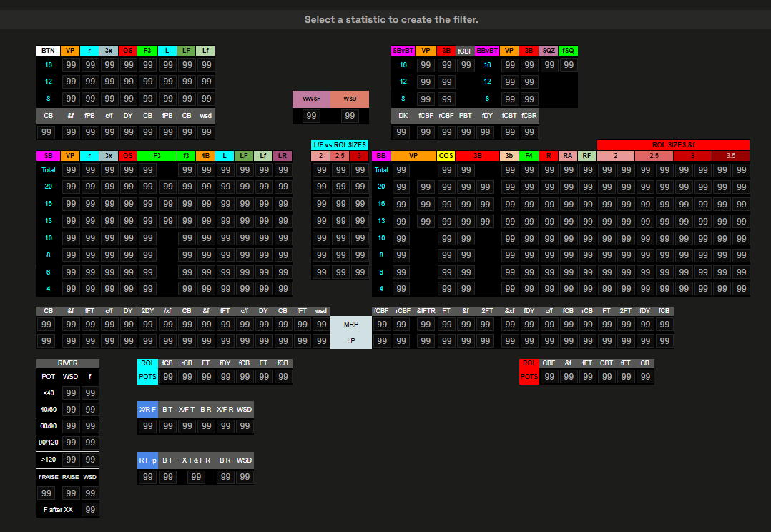Screen dimensions: 771x532
Task: Choose River f stat for pot >120
Action: tap(90, 460)
